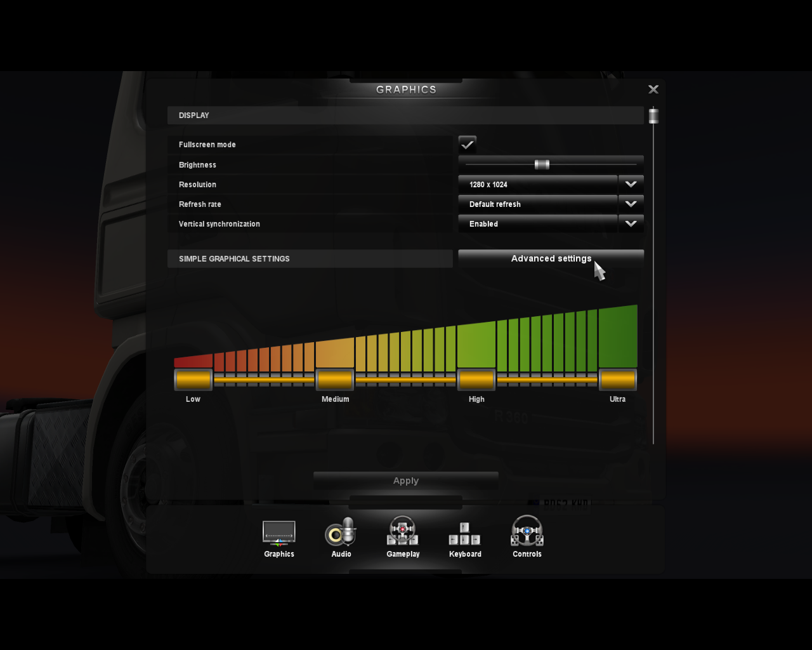Click the Resolution label
The image size is (812, 650).
(x=197, y=185)
